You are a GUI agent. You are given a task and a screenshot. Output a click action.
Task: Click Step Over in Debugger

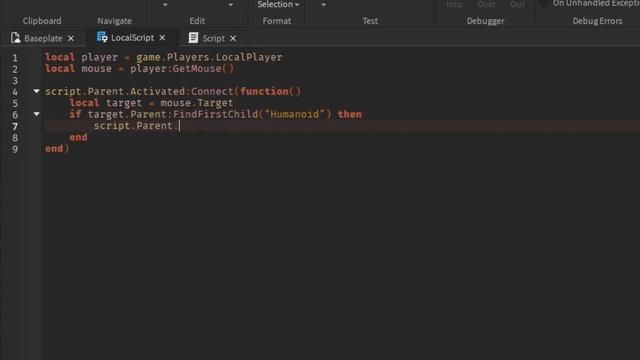[x=486, y=4]
